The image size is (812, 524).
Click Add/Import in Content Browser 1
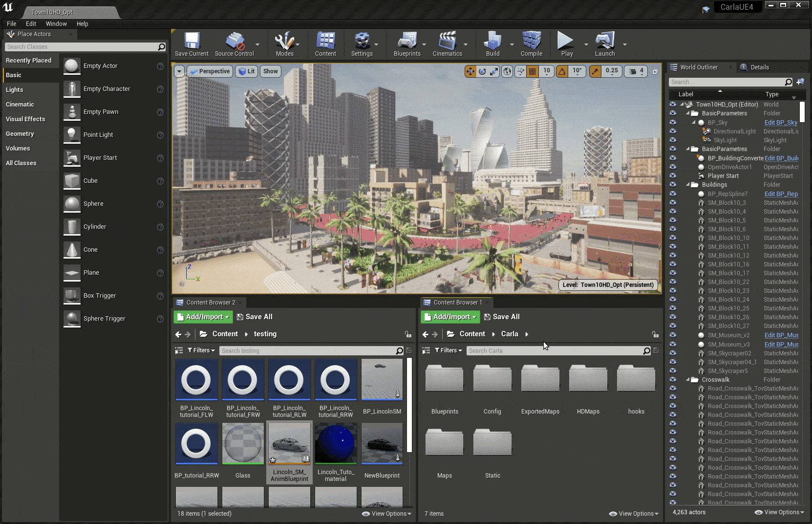click(x=450, y=317)
